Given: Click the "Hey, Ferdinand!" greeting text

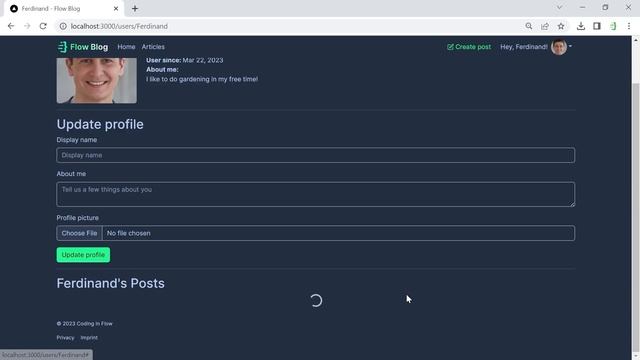Looking at the screenshot, I should (x=524, y=47).
